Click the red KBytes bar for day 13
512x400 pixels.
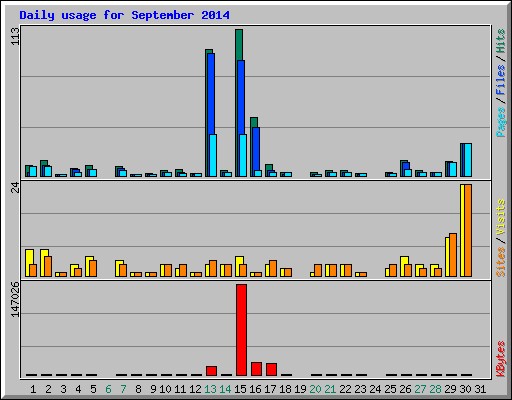tap(211, 371)
